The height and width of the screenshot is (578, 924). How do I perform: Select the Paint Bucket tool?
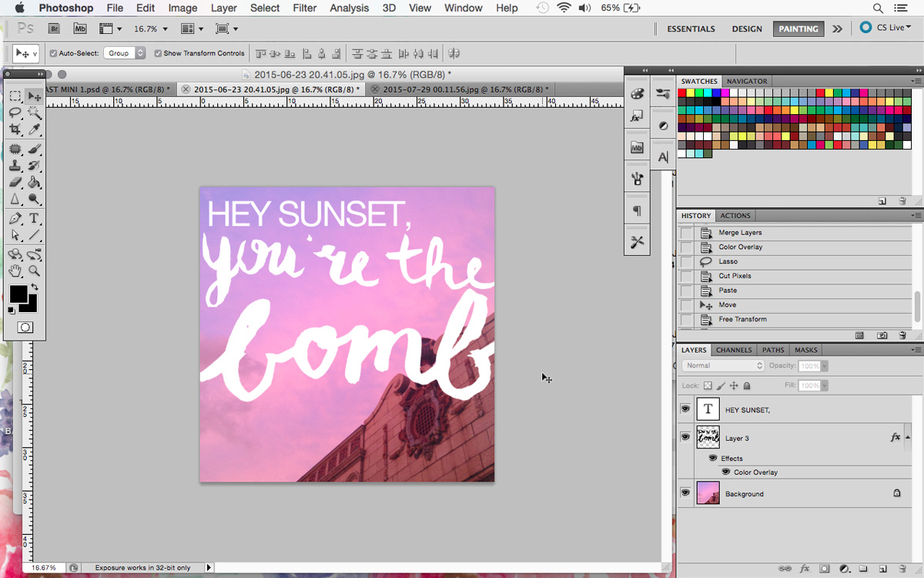point(34,183)
